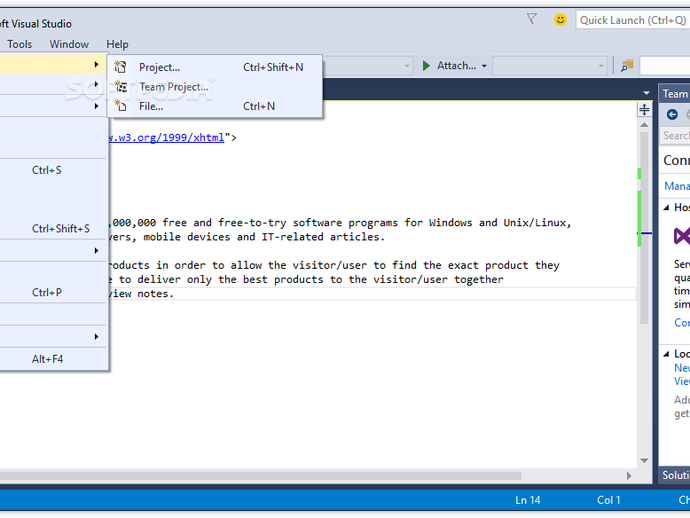Click the Find in Files toolbar icon

pos(627,66)
